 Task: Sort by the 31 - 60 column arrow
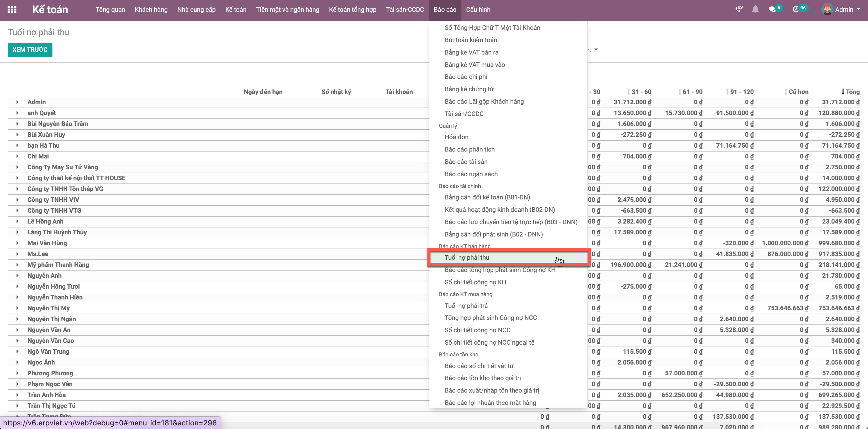coord(628,92)
